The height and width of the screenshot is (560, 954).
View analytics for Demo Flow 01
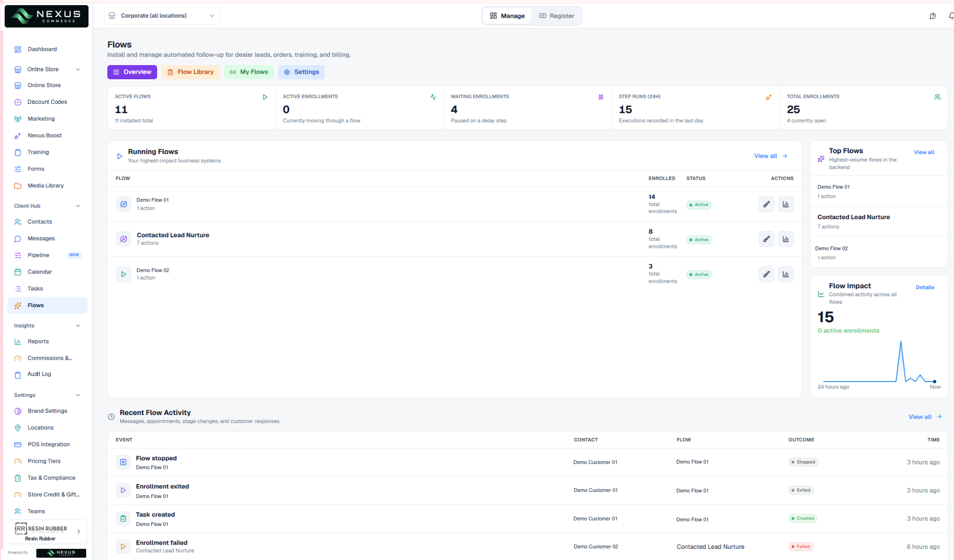(786, 204)
